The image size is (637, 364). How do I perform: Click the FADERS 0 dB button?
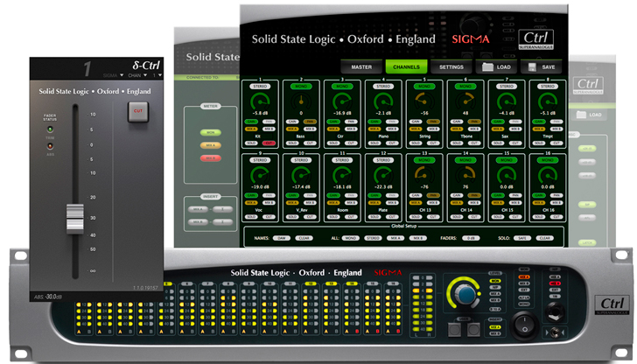471,238
